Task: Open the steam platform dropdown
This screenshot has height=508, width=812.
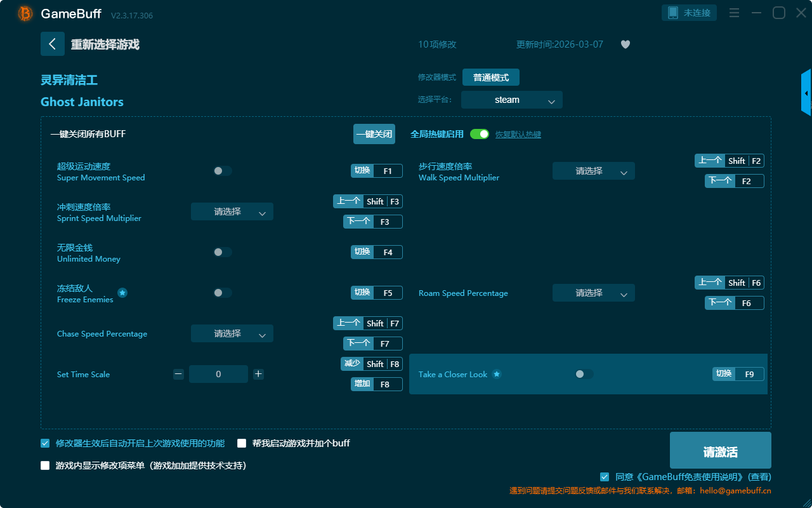Action: point(511,100)
